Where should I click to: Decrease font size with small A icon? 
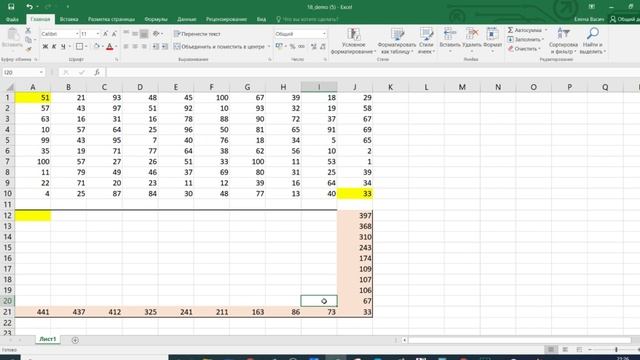click(114, 34)
